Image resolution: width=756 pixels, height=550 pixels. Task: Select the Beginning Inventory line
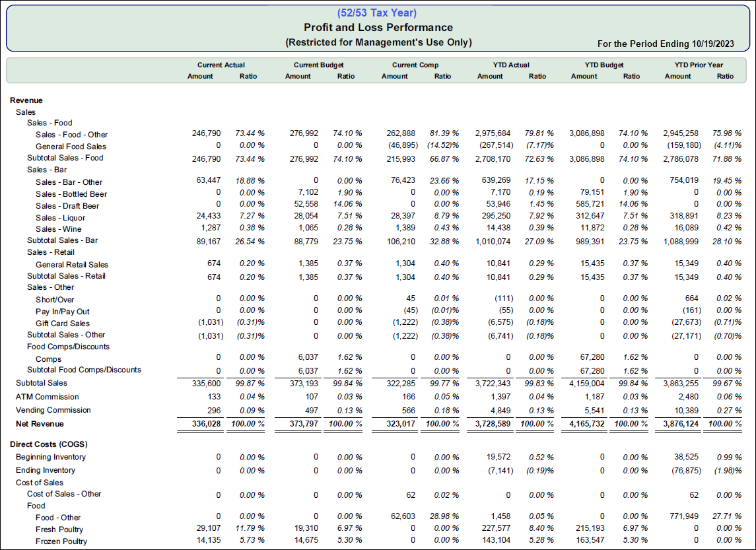coord(50,457)
